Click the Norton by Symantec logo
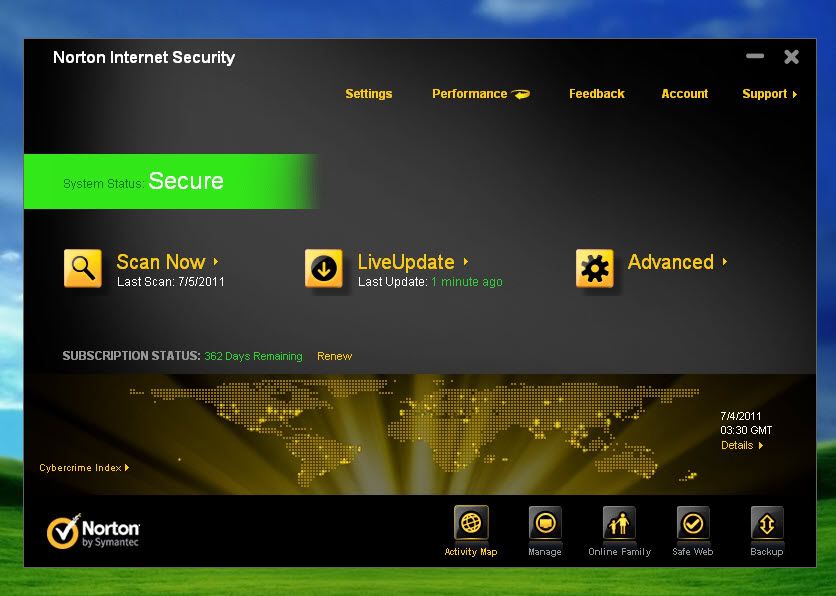This screenshot has width=836, height=596. point(93,531)
